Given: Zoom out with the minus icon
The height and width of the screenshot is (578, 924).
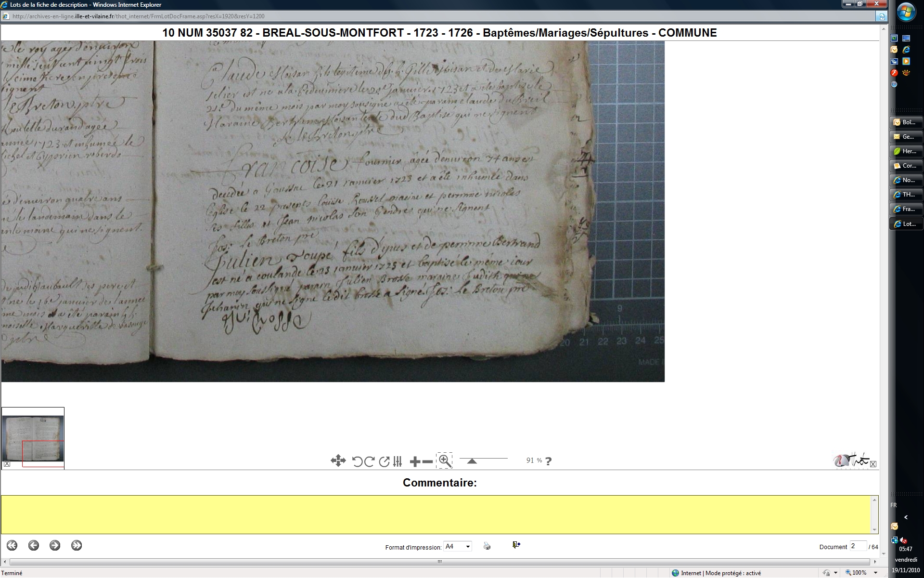Looking at the screenshot, I should (427, 461).
